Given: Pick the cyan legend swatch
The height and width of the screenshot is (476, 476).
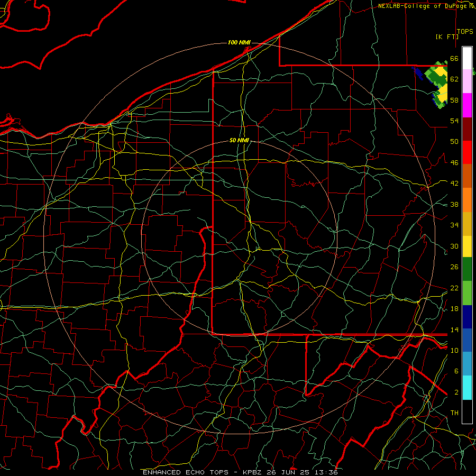Looking at the screenshot, I should tap(467, 388).
